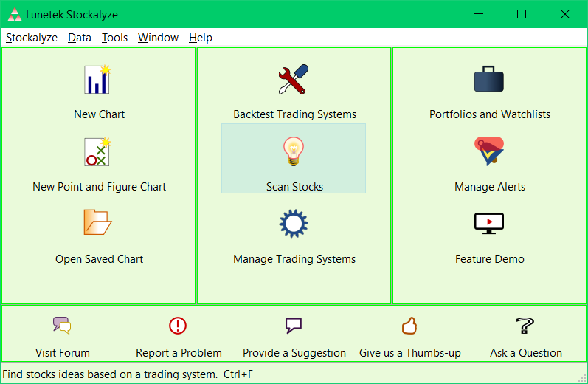Click the Portfolios and Watchlists briefcase icon

click(489, 79)
